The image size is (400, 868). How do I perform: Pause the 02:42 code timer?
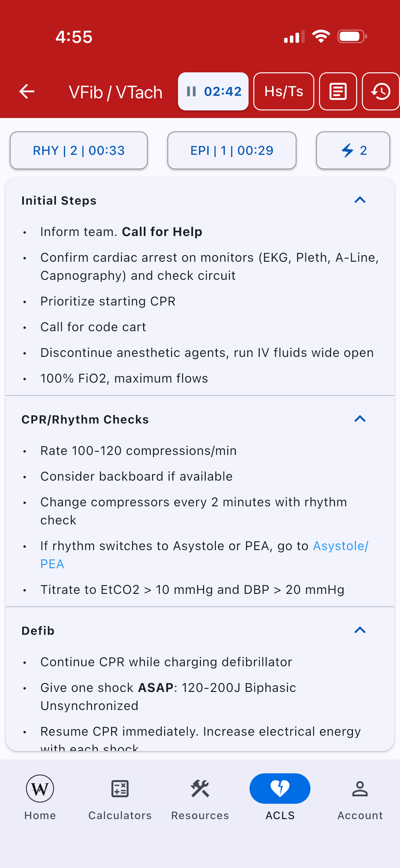coord(213,91)
